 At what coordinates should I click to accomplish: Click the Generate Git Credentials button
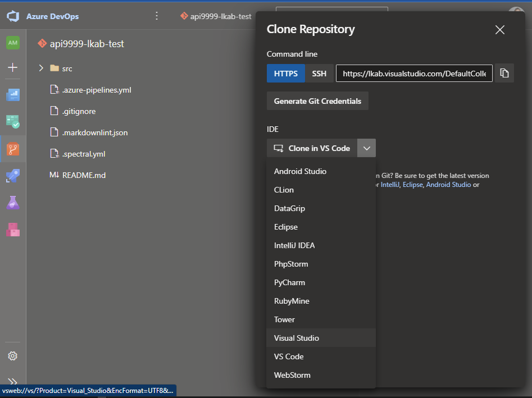coord(317,100)
